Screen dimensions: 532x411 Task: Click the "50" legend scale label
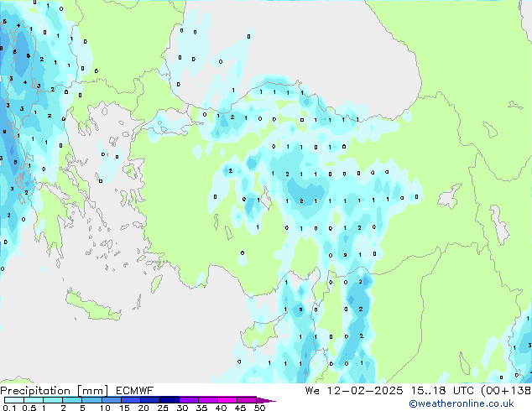(259, 408)
